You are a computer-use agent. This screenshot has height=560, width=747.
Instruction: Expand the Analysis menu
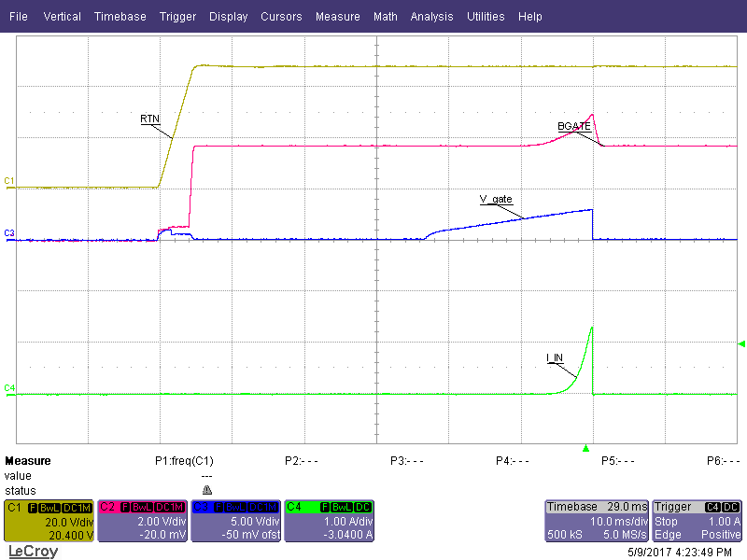[x=431, y=17]
